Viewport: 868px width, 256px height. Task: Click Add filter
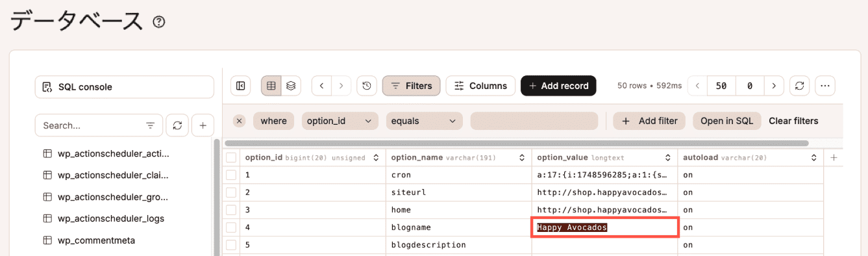[x=649, y=121]
